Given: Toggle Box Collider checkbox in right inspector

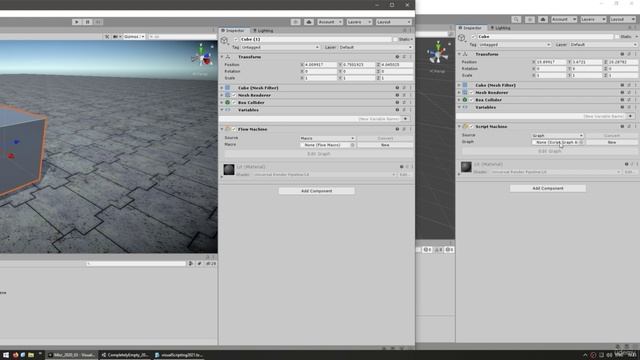Looking at the screenshot, I should coord(471,100).
